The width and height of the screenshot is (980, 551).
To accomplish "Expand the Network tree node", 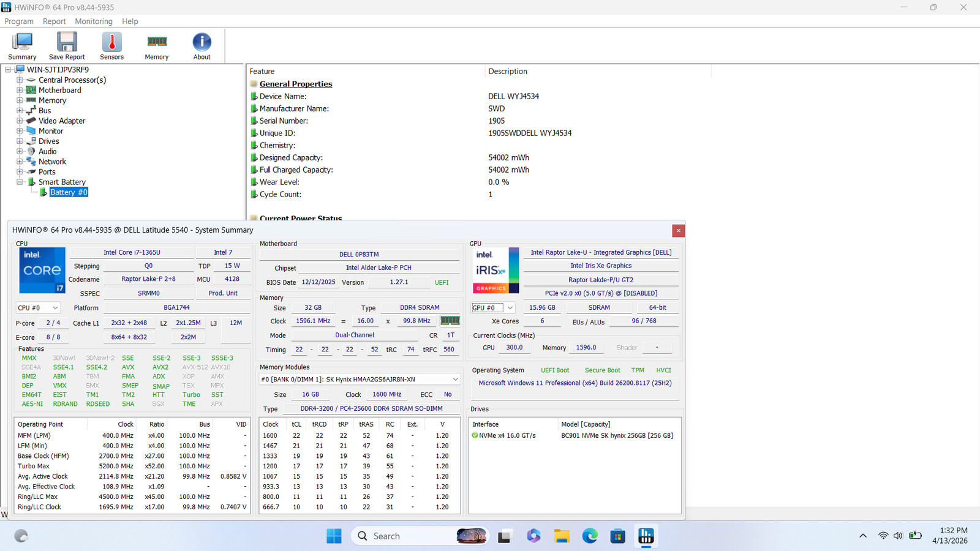I will 20,162.
